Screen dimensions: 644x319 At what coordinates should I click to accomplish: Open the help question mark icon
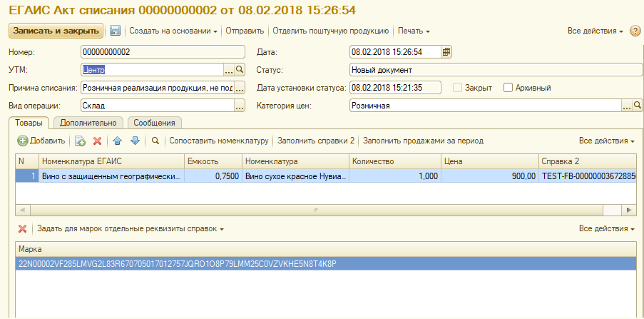(635, 31)
